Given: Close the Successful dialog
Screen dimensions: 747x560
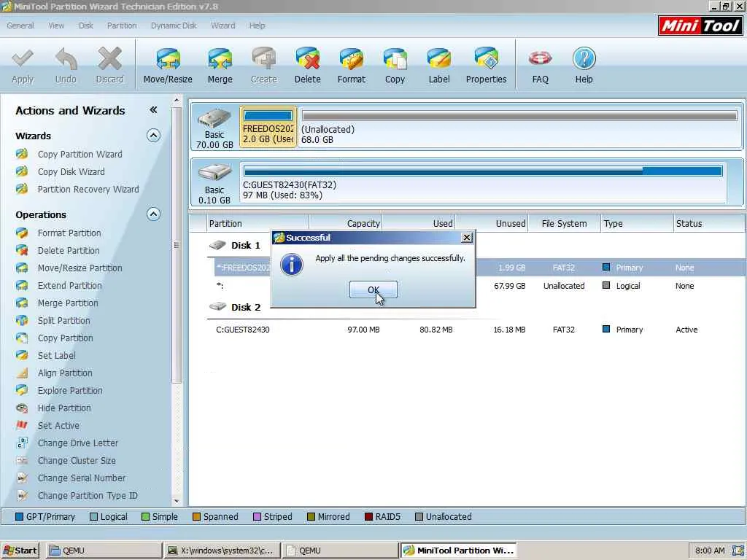Looking at the screenshot, I should pyautogui.click(x=467, y=238).
